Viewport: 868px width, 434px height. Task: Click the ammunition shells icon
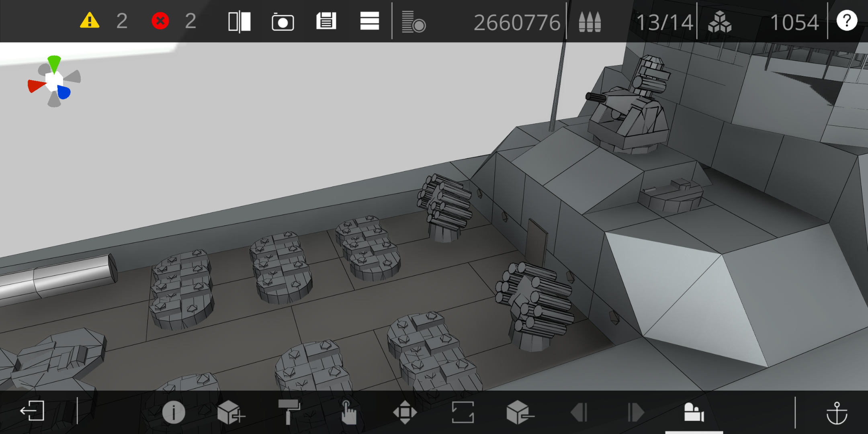(590, 22)
